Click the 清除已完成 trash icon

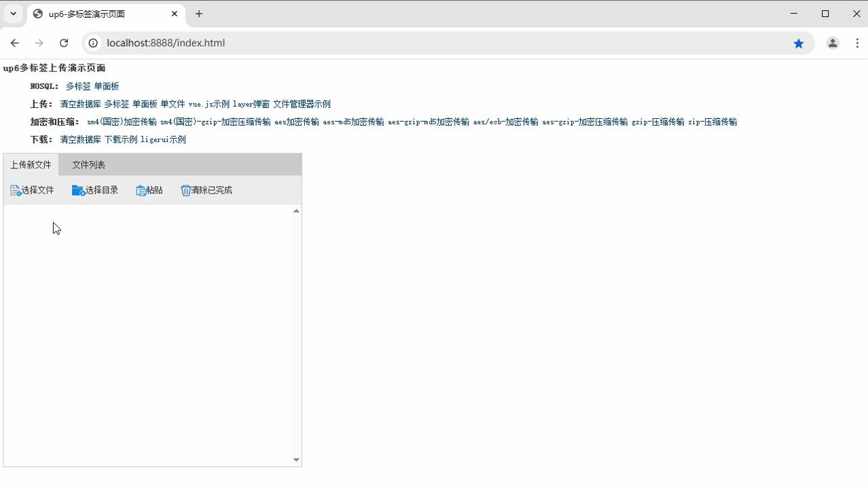point(185,190)
